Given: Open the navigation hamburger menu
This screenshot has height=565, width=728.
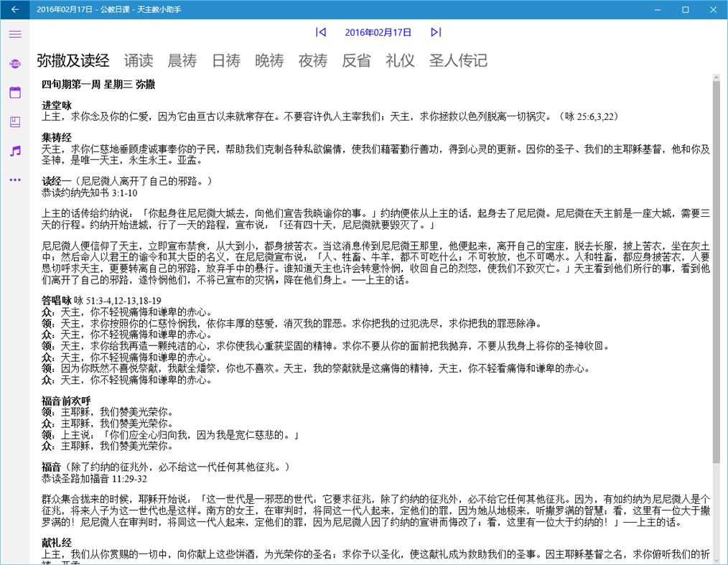Looking at the screenshot, I should (15, 34).
